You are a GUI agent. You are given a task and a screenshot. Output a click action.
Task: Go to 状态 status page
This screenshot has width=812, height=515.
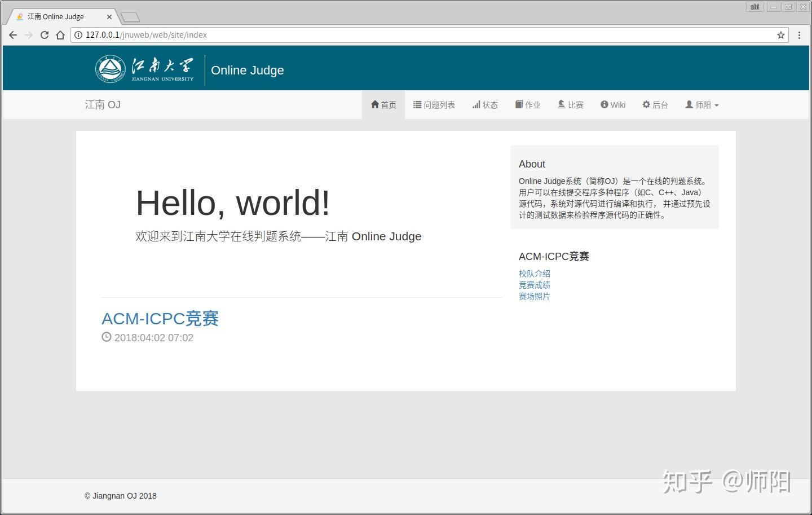pyautogui.click(x=485, y=105)
